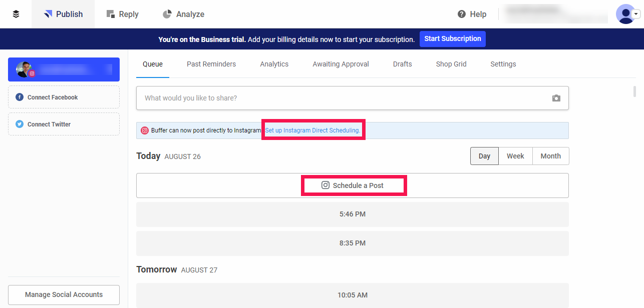Viewport: 644px width, 308px height.
Task: Click the Facebook icon beside Connect Facebook
Action: (20, 97)
